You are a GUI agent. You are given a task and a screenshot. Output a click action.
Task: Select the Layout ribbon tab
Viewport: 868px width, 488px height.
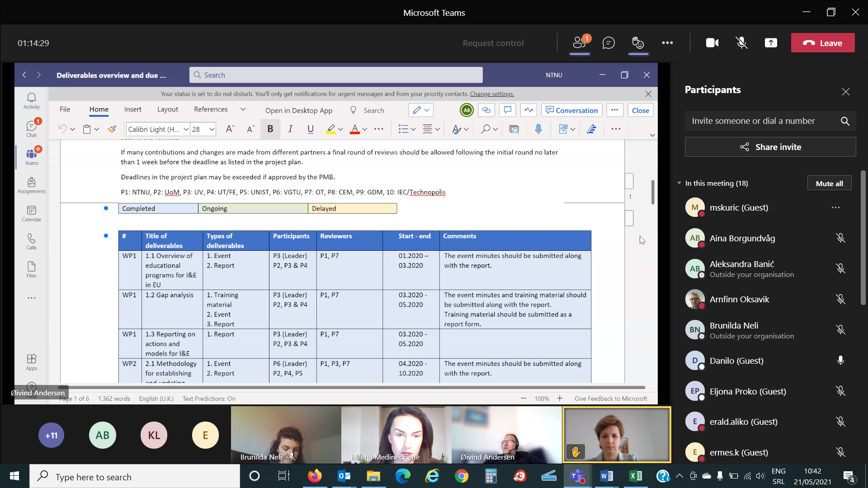167,109
